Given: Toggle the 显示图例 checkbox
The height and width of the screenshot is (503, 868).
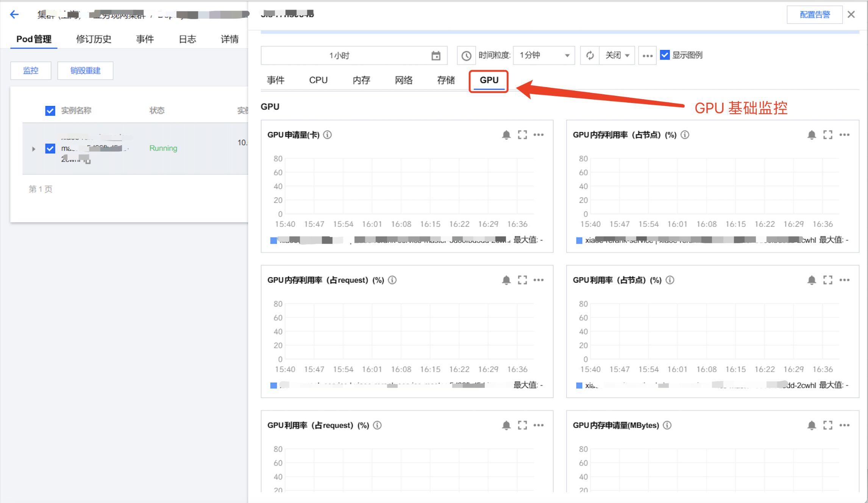Looking at the screenshot, I should point(665,55).
